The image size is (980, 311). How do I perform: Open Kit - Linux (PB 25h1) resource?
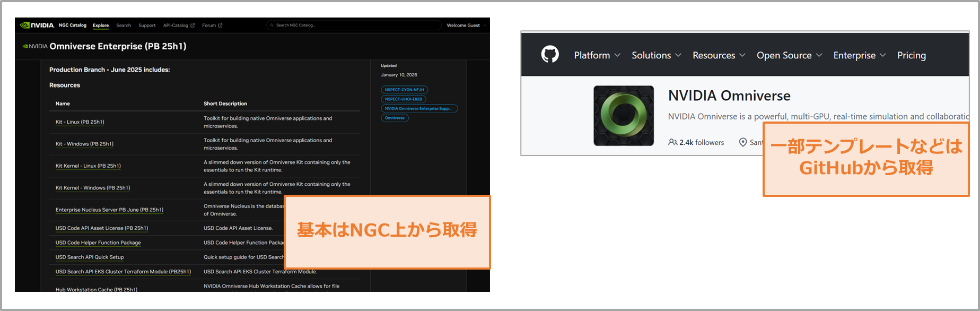(x=80, y=122)
